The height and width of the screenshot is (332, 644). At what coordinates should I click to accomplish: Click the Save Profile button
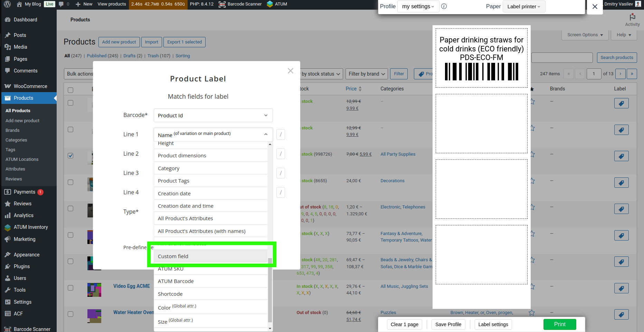point(448,324)
